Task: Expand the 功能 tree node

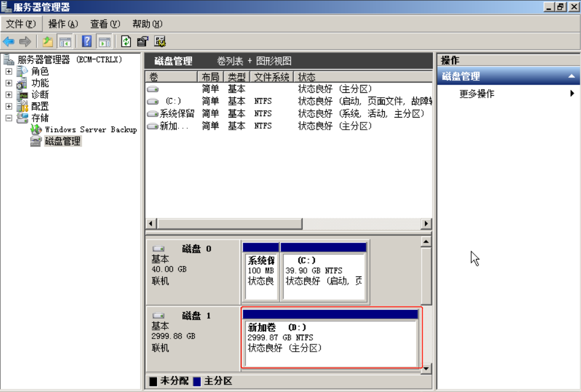Action: (x=9, y=83)
